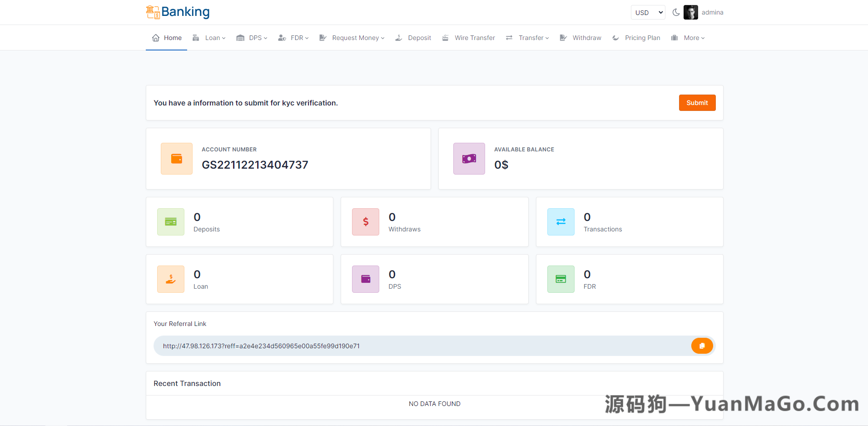868x426 pixels.
Task: Expand the Loan menu
Action: [x=213, y=38]
